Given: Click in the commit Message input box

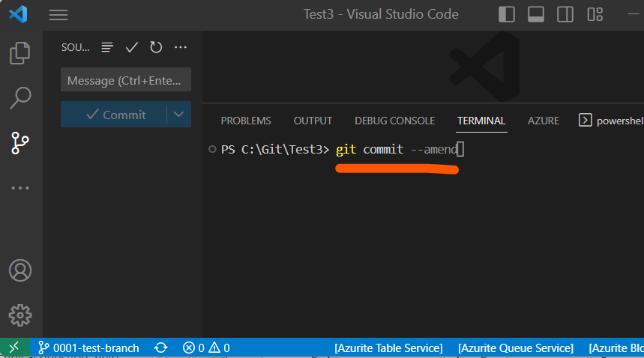Looking at the screenshot, I should click(126, 79).
